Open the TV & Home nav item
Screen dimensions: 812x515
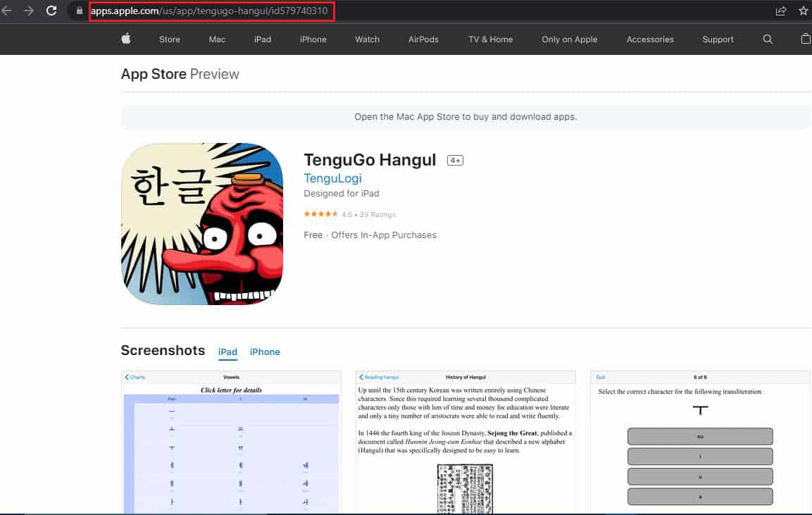(490, 39)
